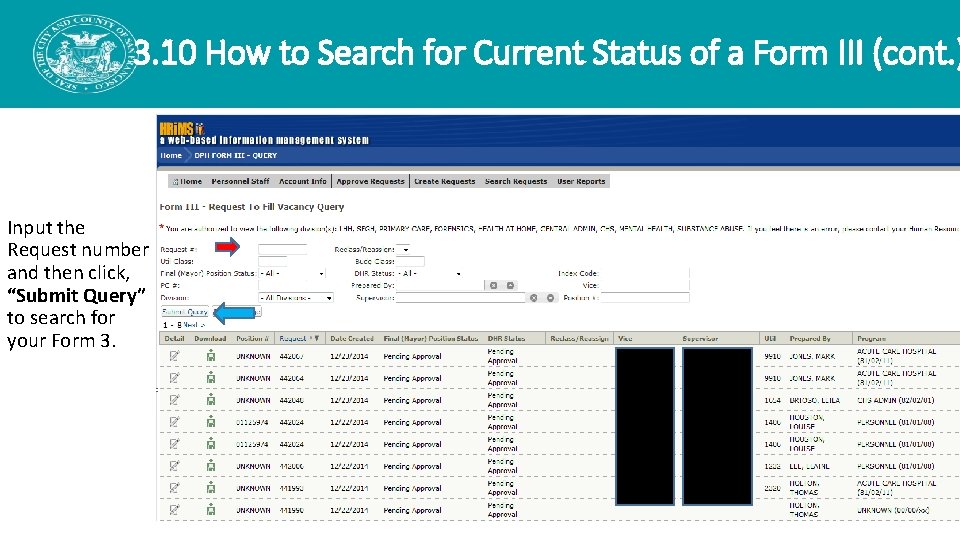Viewport: 960px width, 540px height.
Task: Clear the Supervisor field with X icon
Action: tap(533, 298)
